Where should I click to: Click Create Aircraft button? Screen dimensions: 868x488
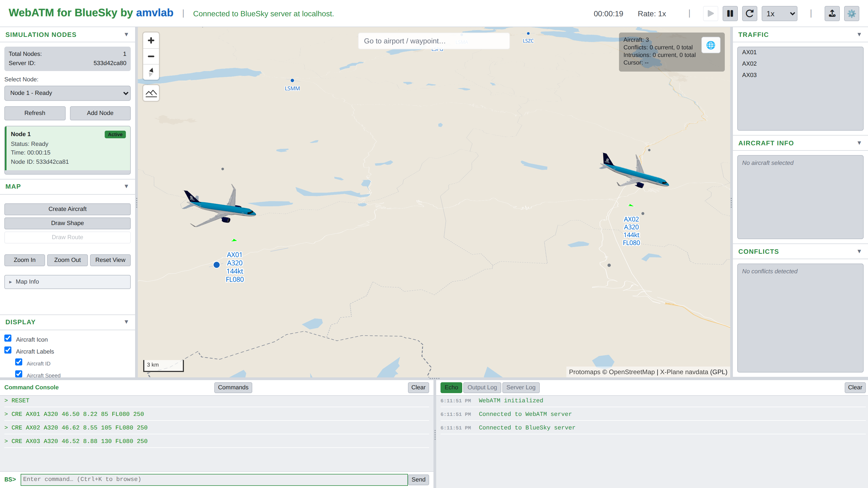point(67,209)
